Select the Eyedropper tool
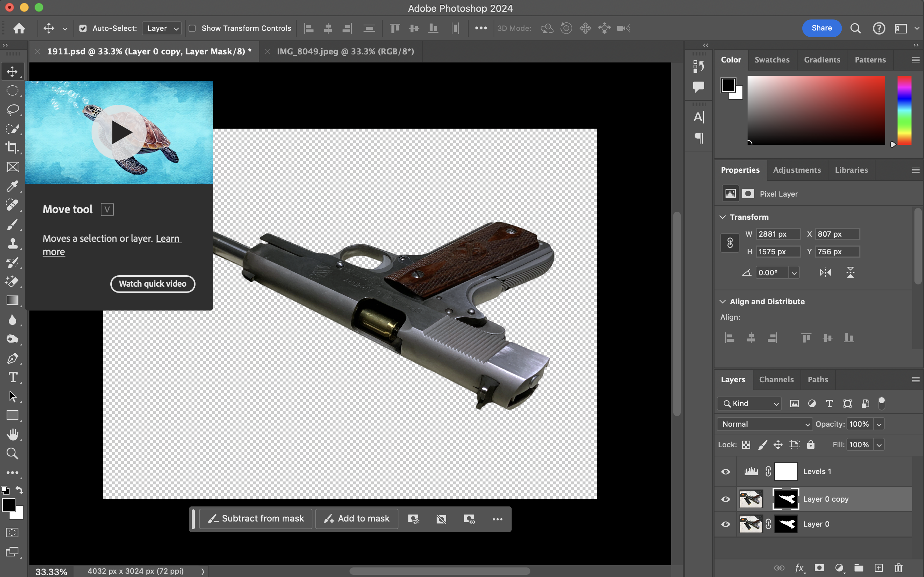This screenshot has height=577, width=924. coord(12,186)
